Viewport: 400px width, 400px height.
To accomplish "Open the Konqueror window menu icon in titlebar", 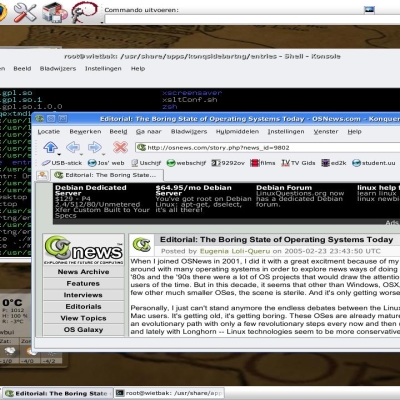I will (x=40, y=119).
